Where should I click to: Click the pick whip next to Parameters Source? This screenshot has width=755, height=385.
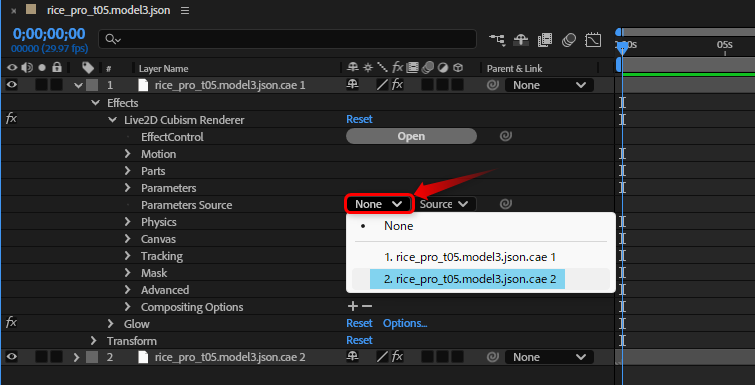click(x=505, y=205)
